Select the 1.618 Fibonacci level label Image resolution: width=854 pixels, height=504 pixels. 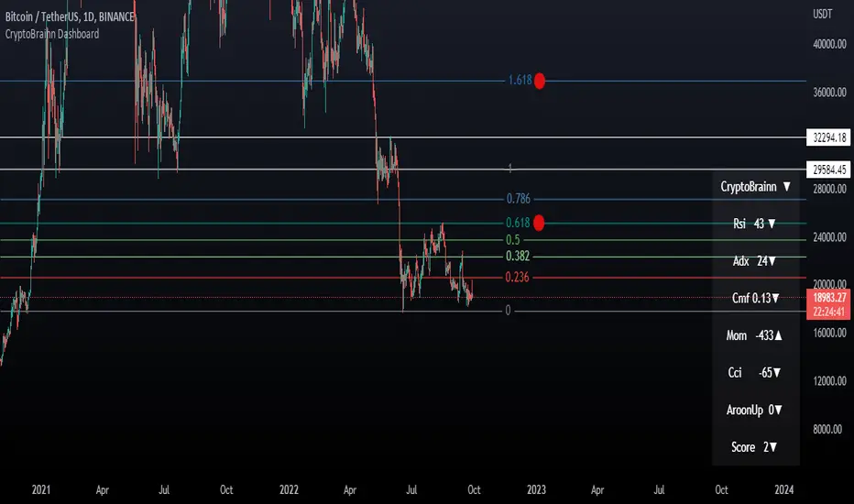(520, 80)
